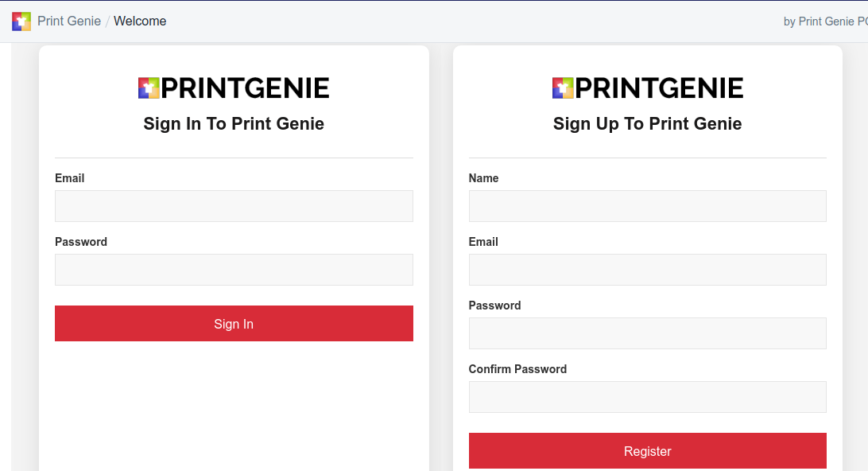This screenshot has width=868, height=471.
Task: Open the Print Genie breadcrumb link
Action: coord(69,21)
